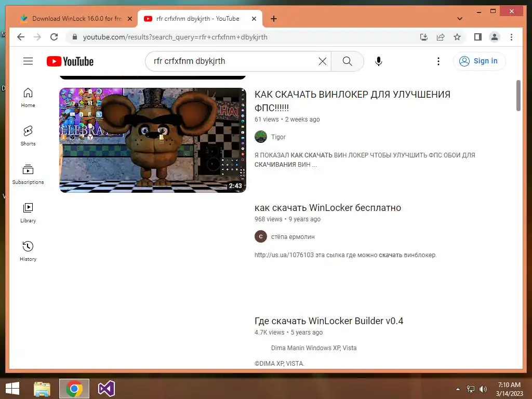The image size is (532, 399).
Task: Open Chrome three-dot menu
Action: (511, 37)
